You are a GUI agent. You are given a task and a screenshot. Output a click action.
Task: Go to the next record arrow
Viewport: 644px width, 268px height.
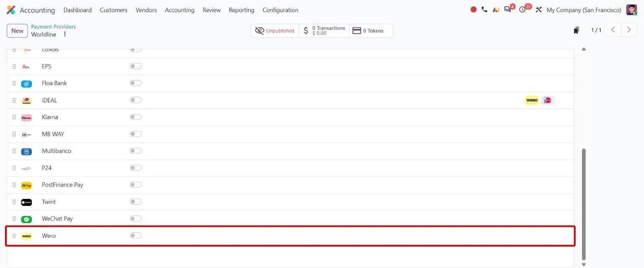(x=629, y=30)
